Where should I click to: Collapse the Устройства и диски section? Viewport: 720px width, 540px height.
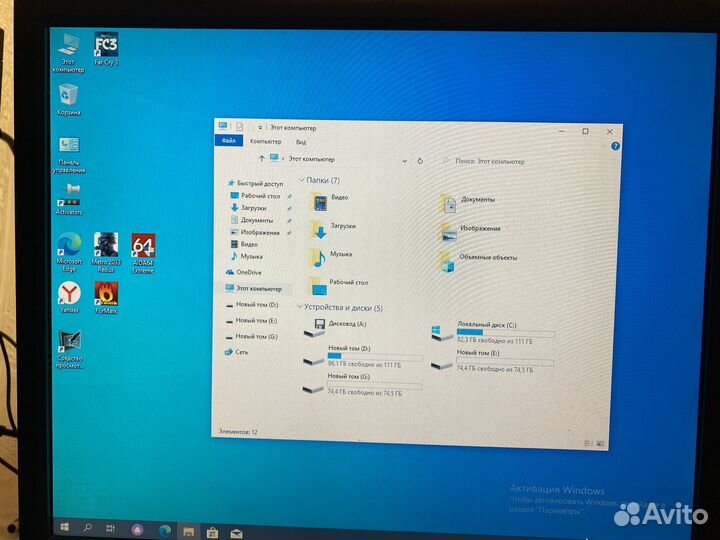300,308
